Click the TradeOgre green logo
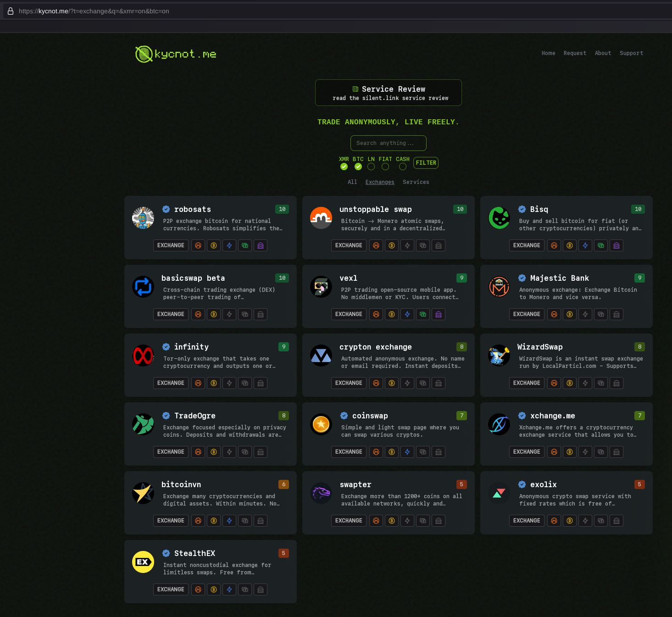 click(x=143, y=424)
